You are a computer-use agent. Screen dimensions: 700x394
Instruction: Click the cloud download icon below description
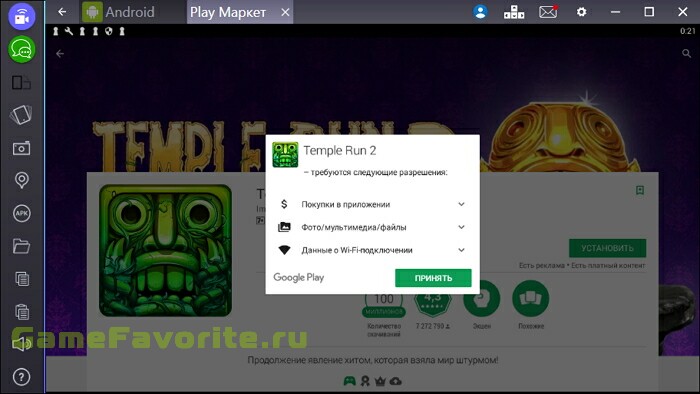[x=396, y=381]
